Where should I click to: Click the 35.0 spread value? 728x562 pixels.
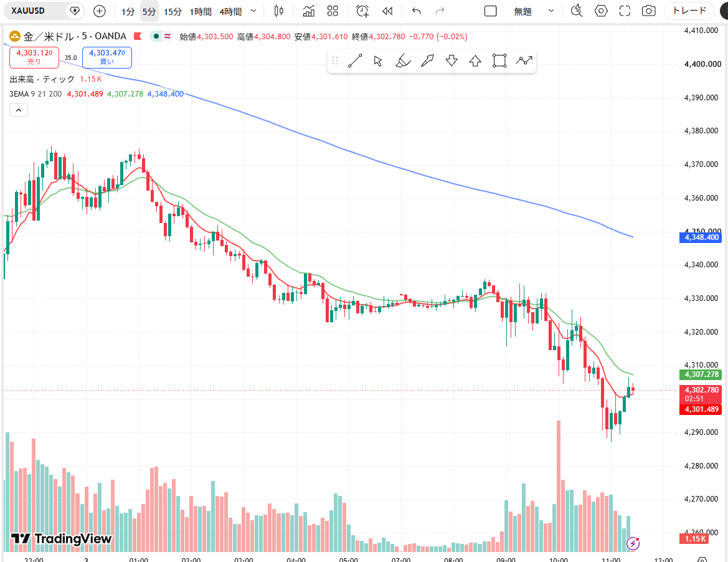[70, 57]
